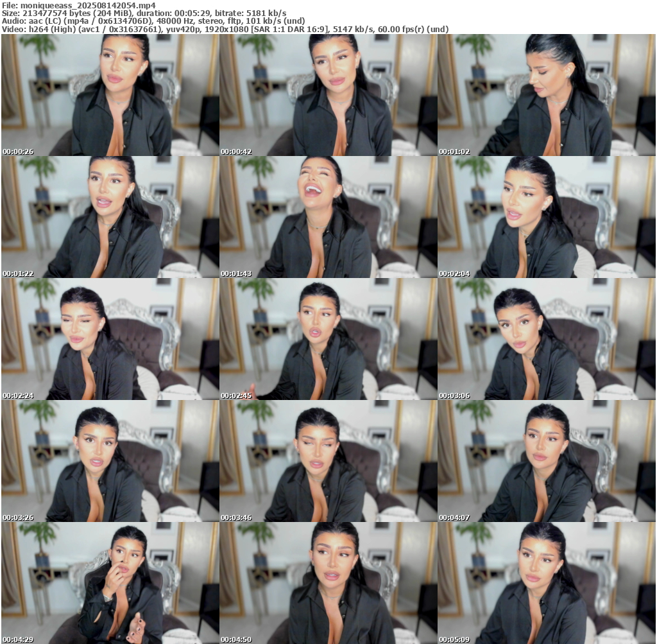Viewport: 657px width, 644px height.
Task: Click the last thumbnail at 00:05:09
Action: (x=546, y=582)
